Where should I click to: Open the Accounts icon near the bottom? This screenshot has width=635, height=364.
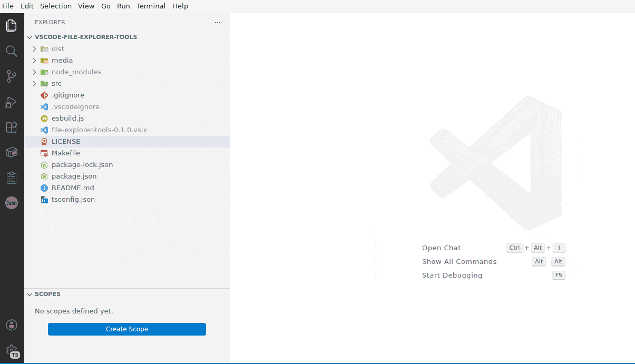coord(12,325)
